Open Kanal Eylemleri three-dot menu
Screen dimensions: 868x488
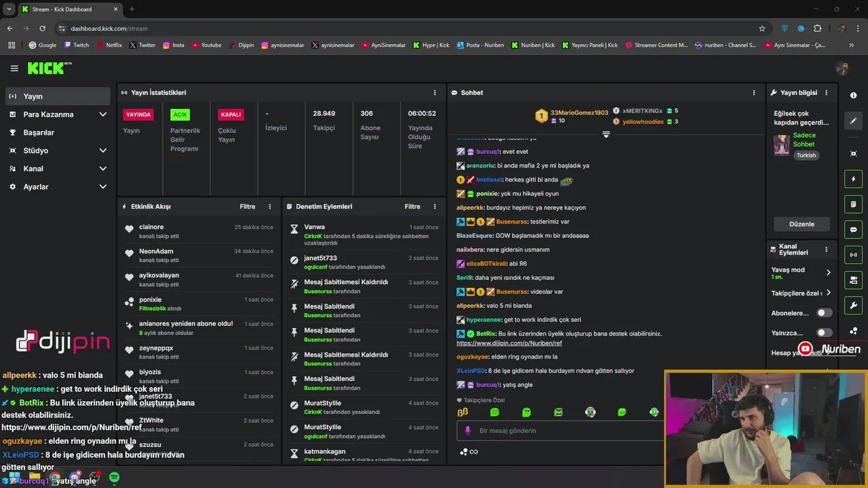(826, 249)
